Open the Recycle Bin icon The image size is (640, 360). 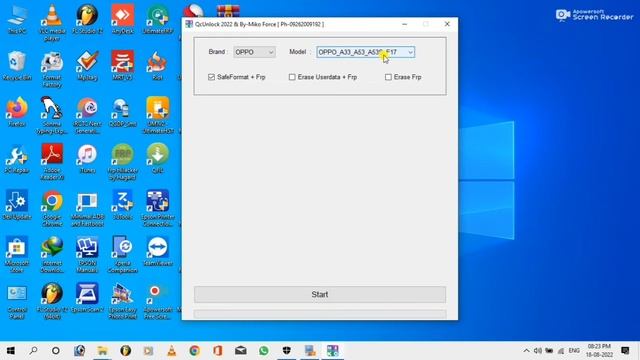point(17,65)
